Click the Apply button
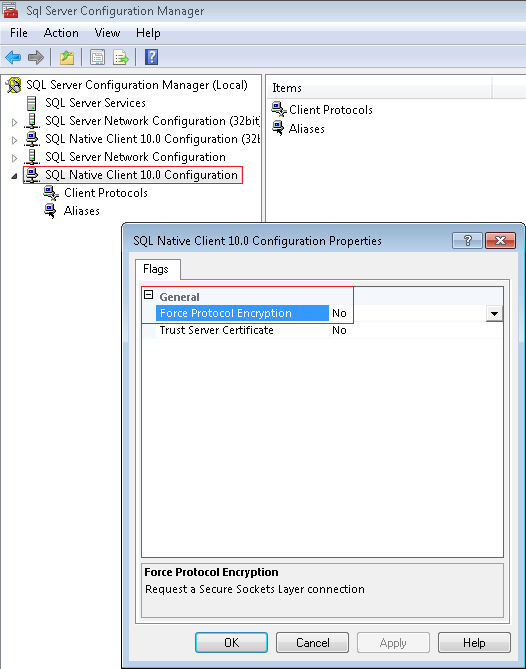This screenshot has width=526, height=669. (393, 643)
